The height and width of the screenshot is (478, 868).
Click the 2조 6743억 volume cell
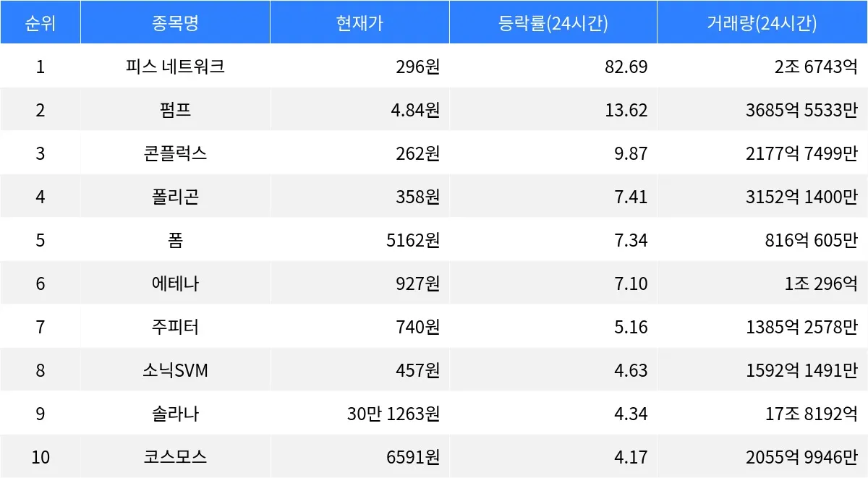pyautogui.click(x=815, y=67)
